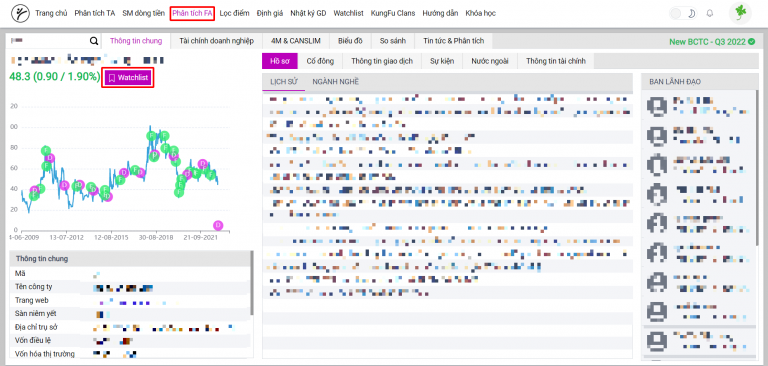This screenshot has height=366, width=768.
Task: Click the search magnifier icon
Action: point(94,42)
